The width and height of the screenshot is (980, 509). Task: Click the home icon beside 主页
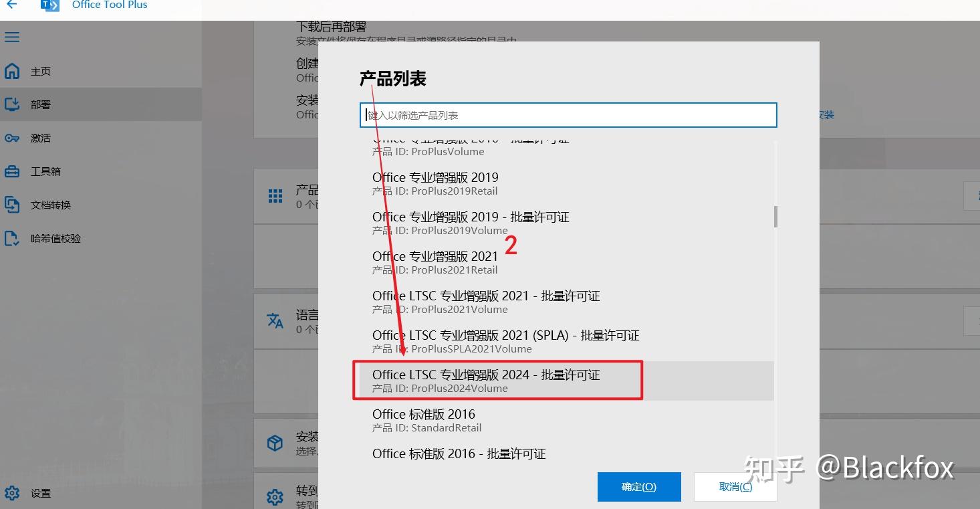(12, 71)
